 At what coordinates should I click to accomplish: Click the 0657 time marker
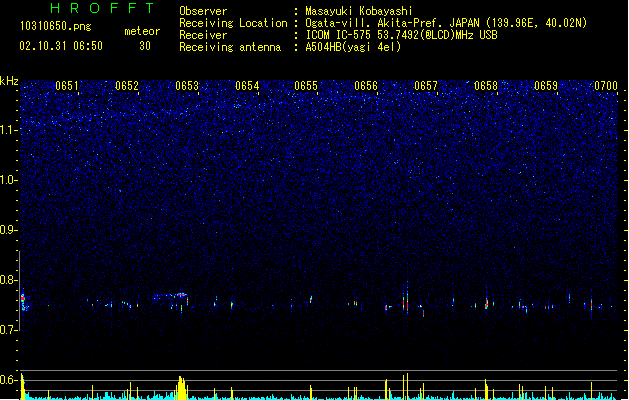pos(426,86)
